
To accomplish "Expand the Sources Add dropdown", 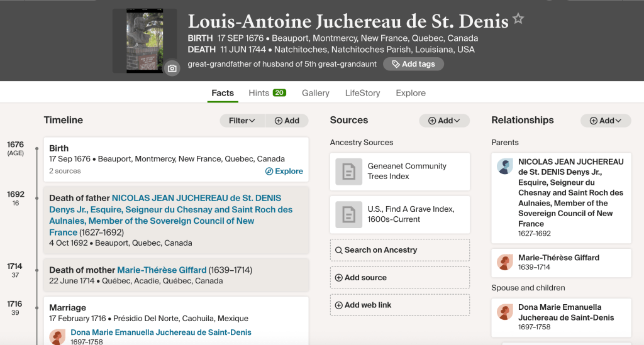I will click(x=444, y=121).
